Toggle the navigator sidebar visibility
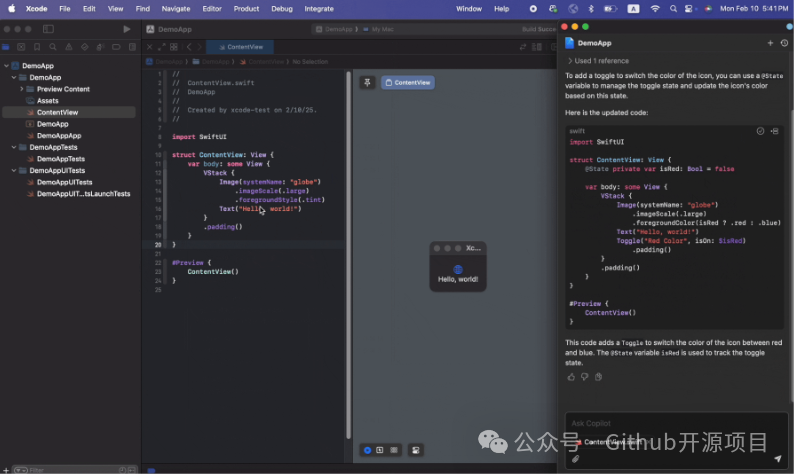The height and width of the screenshot is (474, 794). [x=48, y=29]
